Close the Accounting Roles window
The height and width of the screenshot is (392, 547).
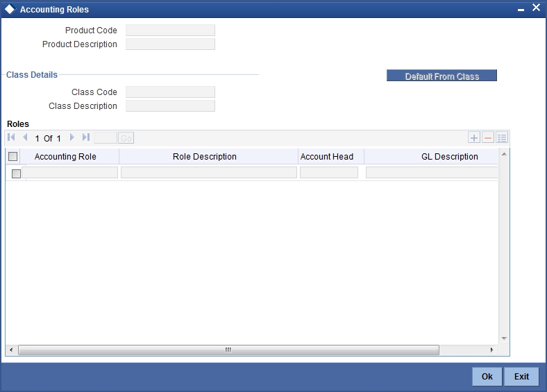tap(536, 8)
